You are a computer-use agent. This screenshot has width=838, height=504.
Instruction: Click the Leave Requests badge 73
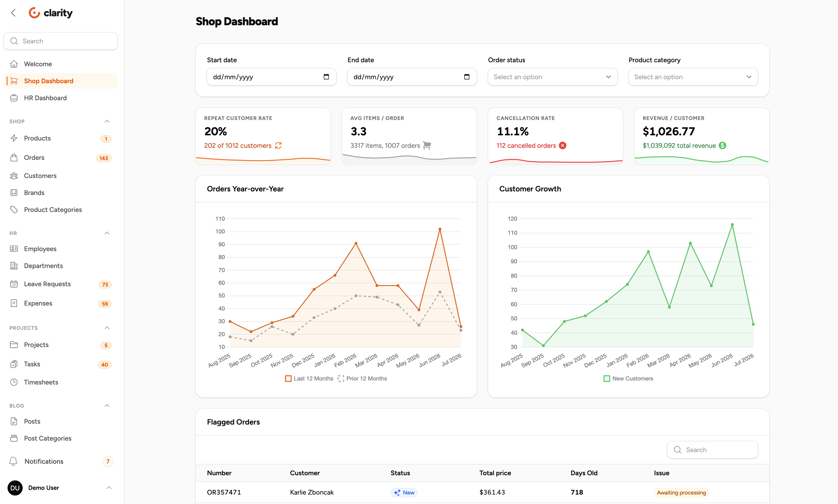pos(105,285)
